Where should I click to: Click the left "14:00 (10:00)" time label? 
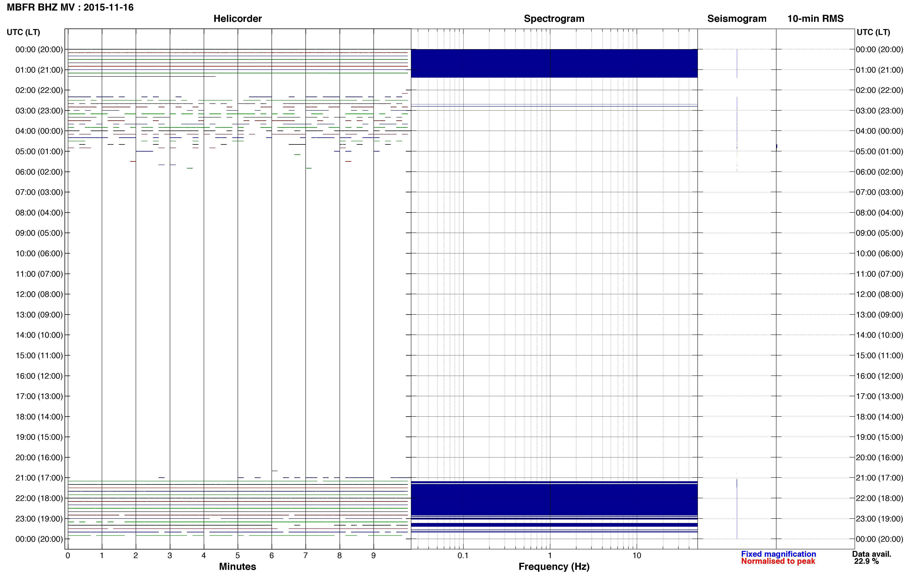click(x=39, y=335)
